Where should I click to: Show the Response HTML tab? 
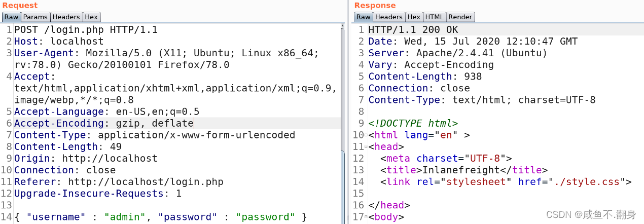434,17
